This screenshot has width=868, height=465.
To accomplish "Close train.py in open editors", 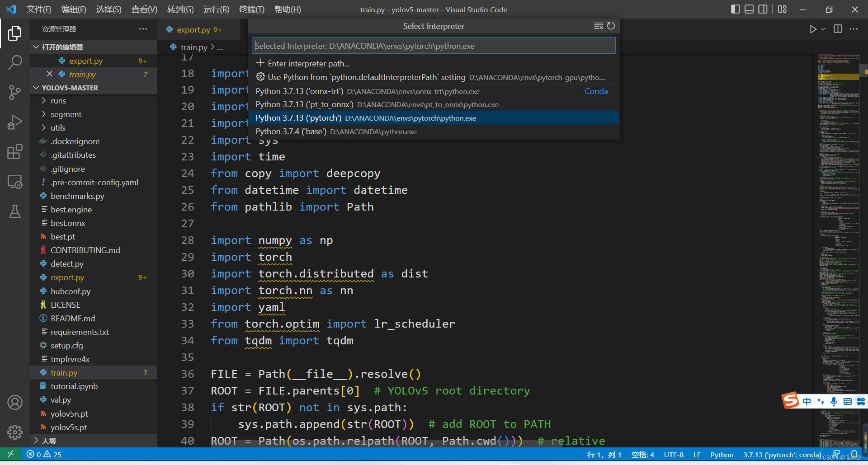I will pyautogui.click(x=49, y=74).
